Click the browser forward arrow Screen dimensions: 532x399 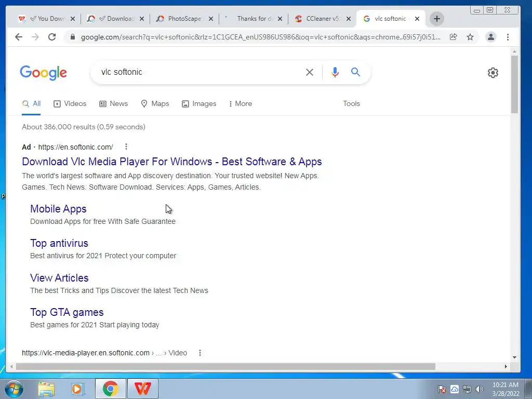(x=35, y=37)
